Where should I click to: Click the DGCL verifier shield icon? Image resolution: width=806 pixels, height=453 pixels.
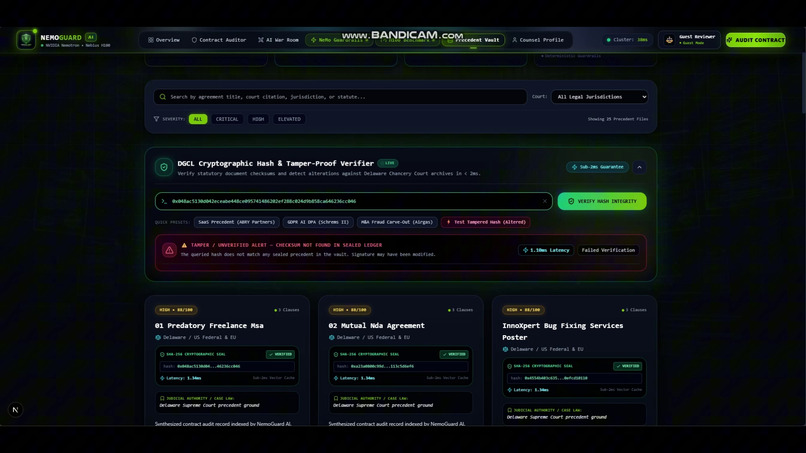point(164,167)
